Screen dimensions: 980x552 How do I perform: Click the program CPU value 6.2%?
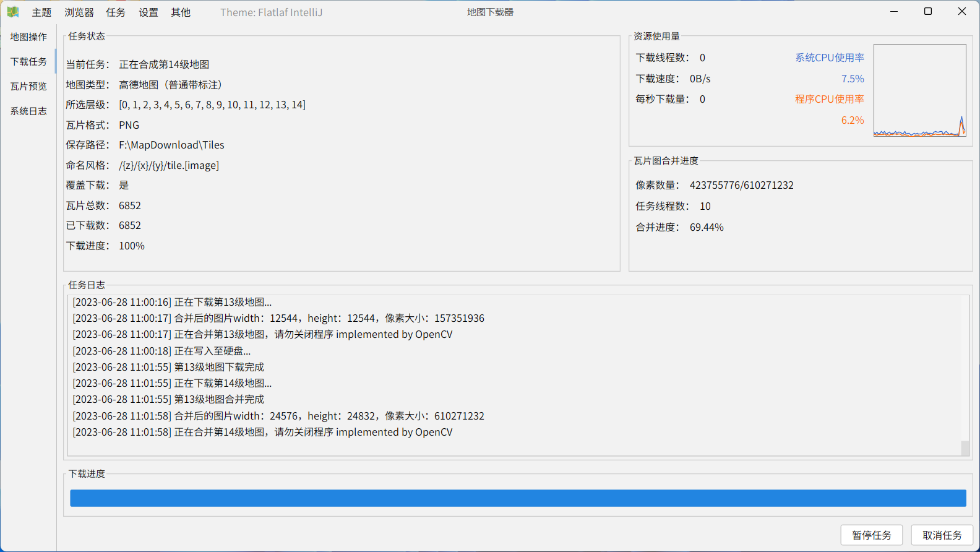(853, 120)
